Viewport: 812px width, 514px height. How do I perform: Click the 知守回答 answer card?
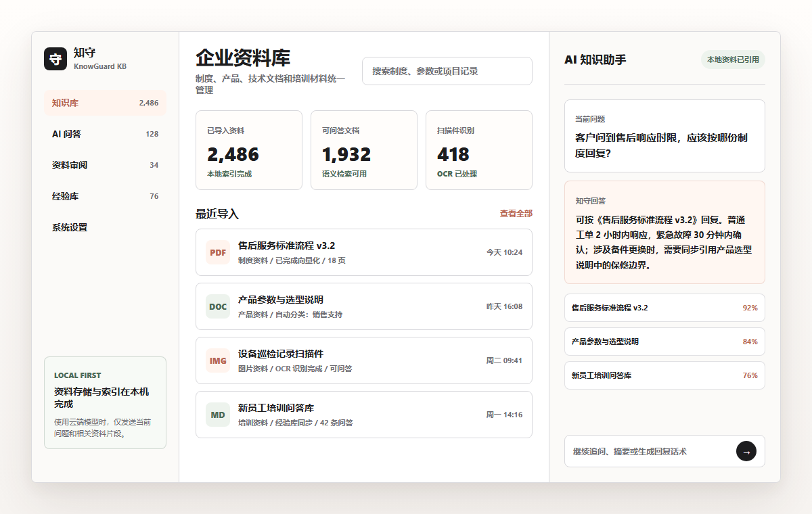(664, 232)
